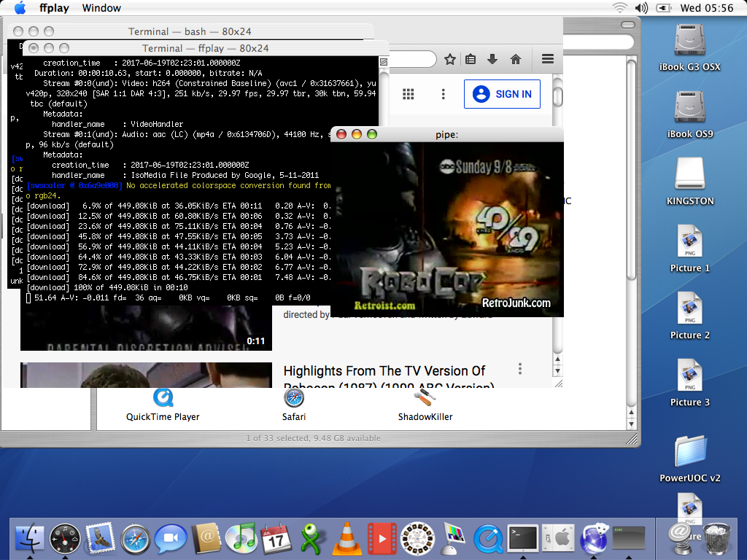Image resolution: width=747 pixels, height=560 pixels.
Task: Open browser downloads arrow icon
Action: pos(492,59)
